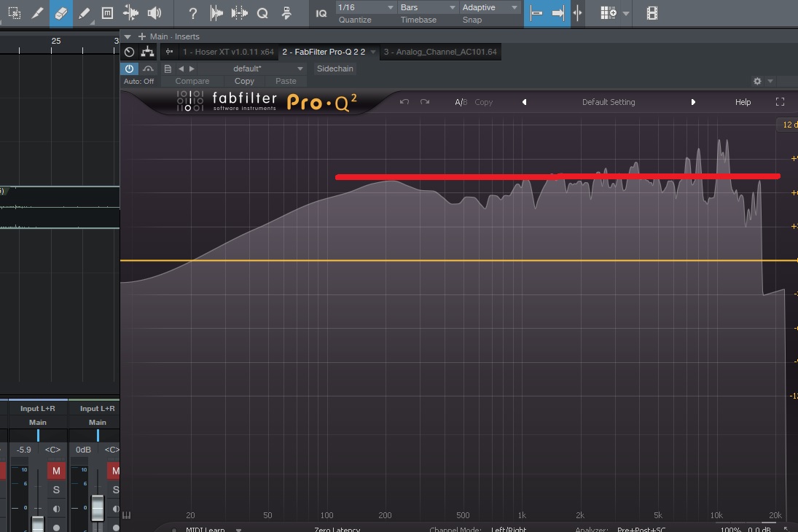The height and width of the screenshot is (532, 798).
Task: Open the preset file page icon
Action: pyautogui.click(x=168, y=69)
